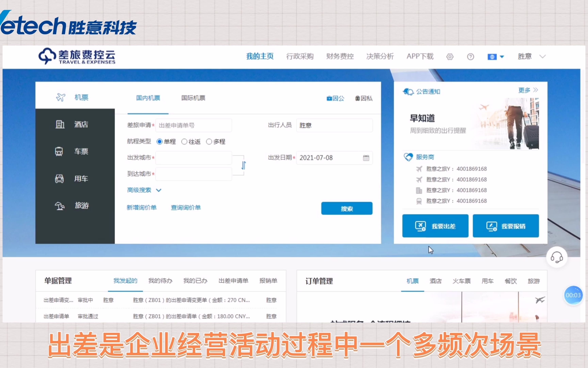
Task: Select 机票 tab in 订单管理
Action: [413, 281]
